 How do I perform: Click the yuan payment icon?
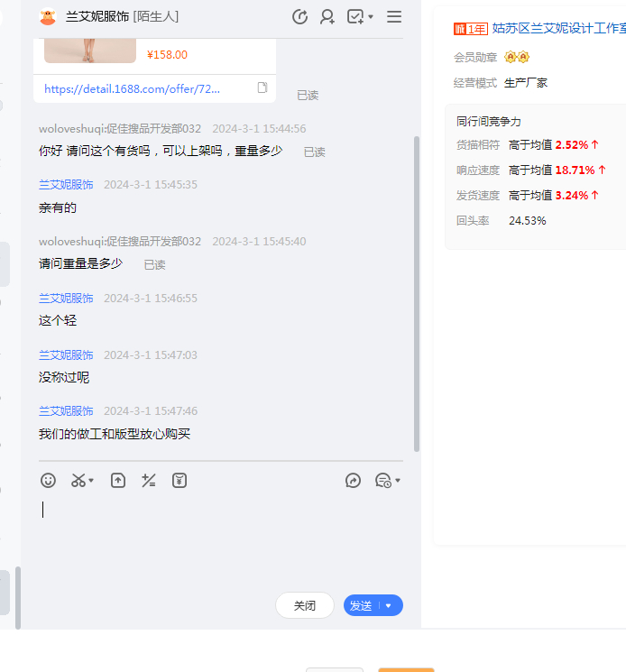click(x=180, y=481)
